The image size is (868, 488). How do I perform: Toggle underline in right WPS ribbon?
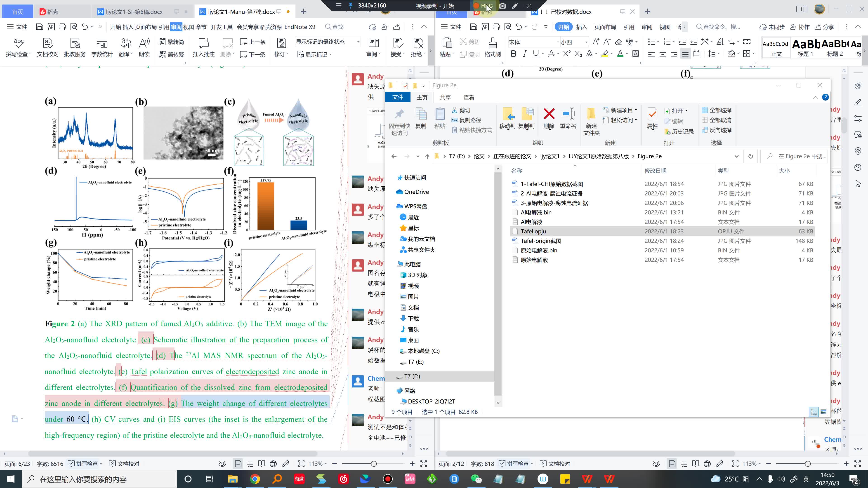point(536,54)
